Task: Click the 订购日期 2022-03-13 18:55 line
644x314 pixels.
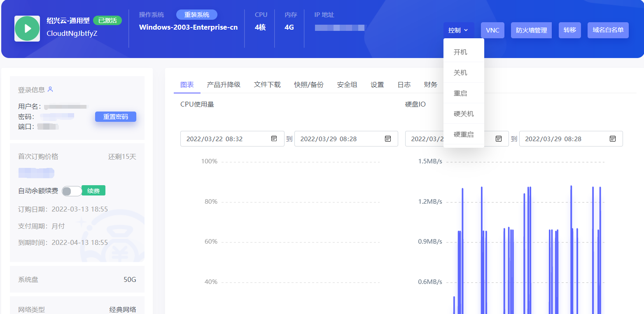Action: pyautogui.click(x=63, y=209)
